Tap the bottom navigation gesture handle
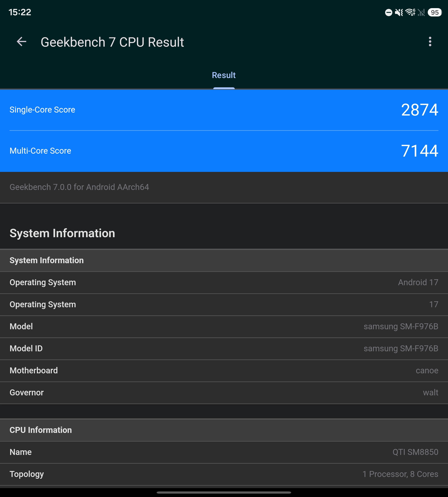Screen dimensions: 448x497 [x=224, y=493]
